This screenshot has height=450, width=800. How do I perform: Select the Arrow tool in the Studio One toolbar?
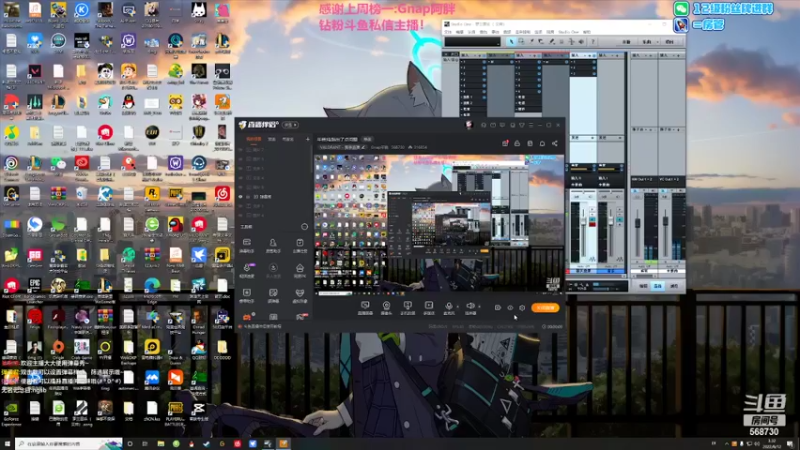coord(511,42)
